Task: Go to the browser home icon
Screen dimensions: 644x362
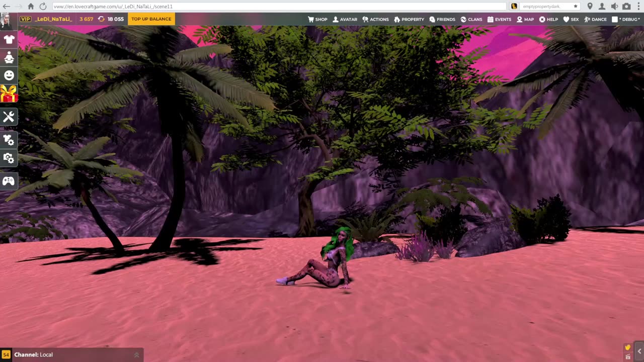Action: 31,6
